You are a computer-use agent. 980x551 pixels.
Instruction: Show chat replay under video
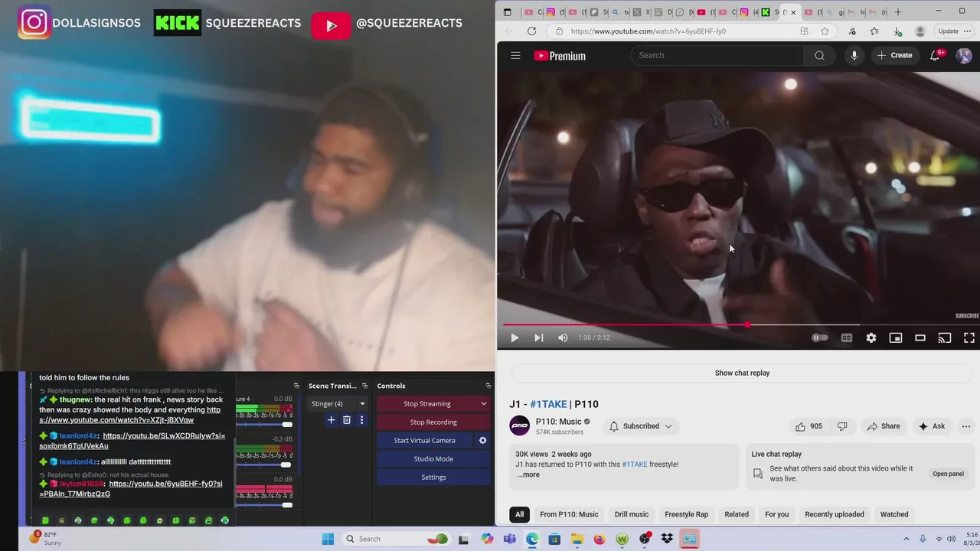tap(742, 373)
